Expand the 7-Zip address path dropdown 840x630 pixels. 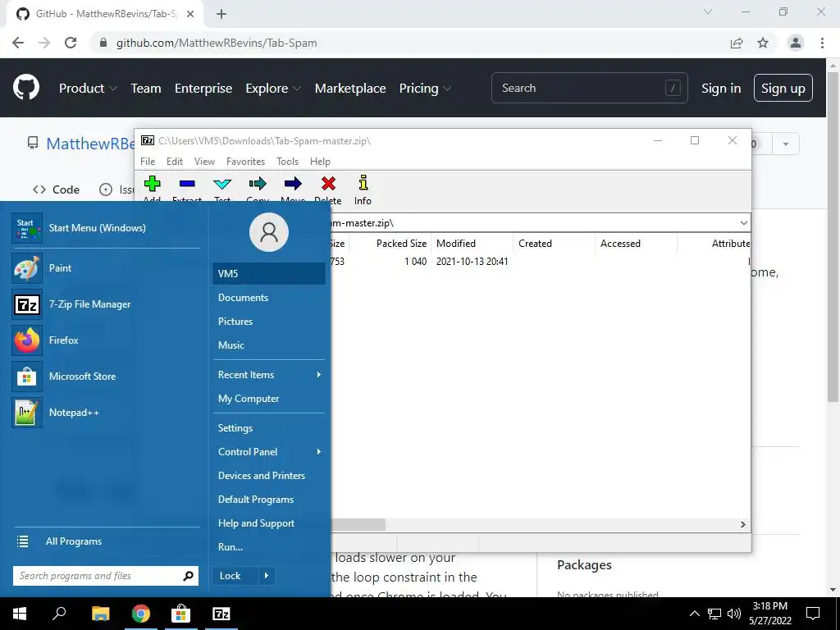click(743, 223)
